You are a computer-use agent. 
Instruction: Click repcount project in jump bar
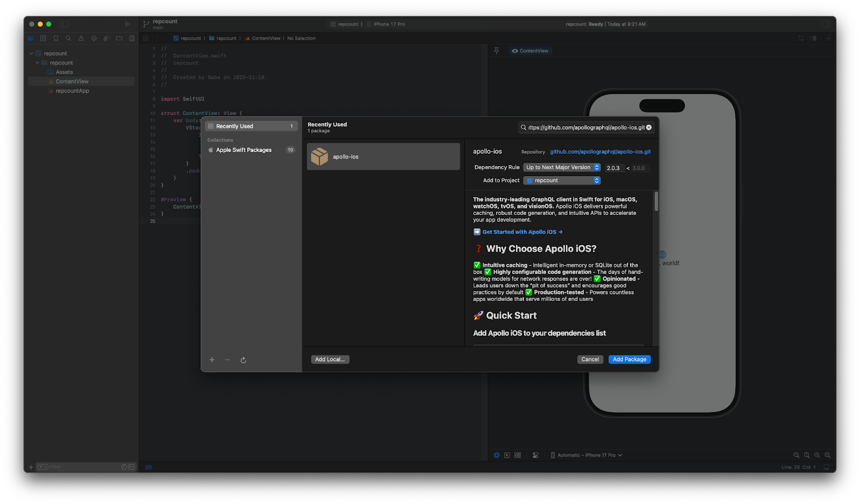[x=187, y=39]
